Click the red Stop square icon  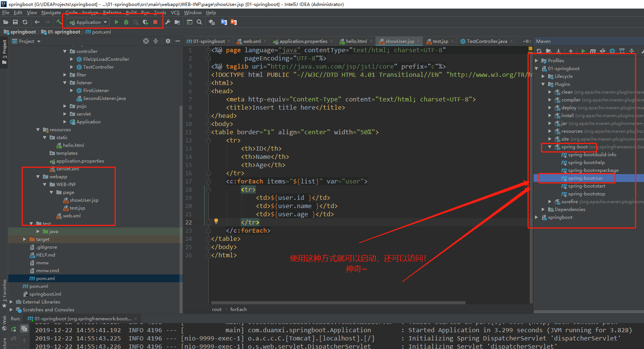click(155, 22)
